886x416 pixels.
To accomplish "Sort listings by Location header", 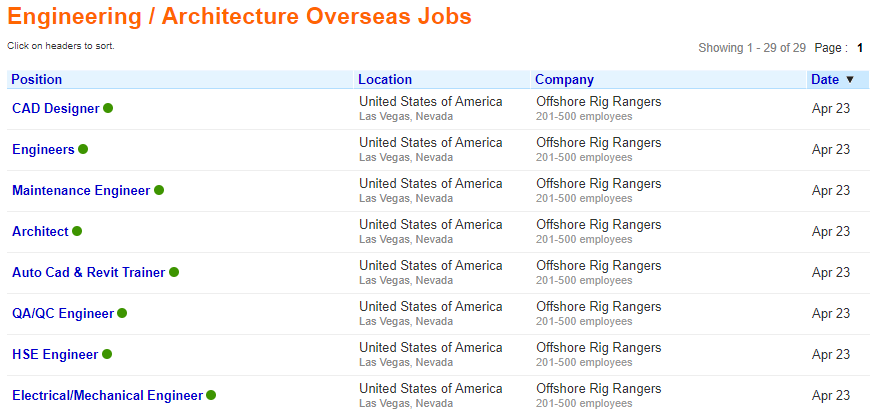I will pos(385,80).
